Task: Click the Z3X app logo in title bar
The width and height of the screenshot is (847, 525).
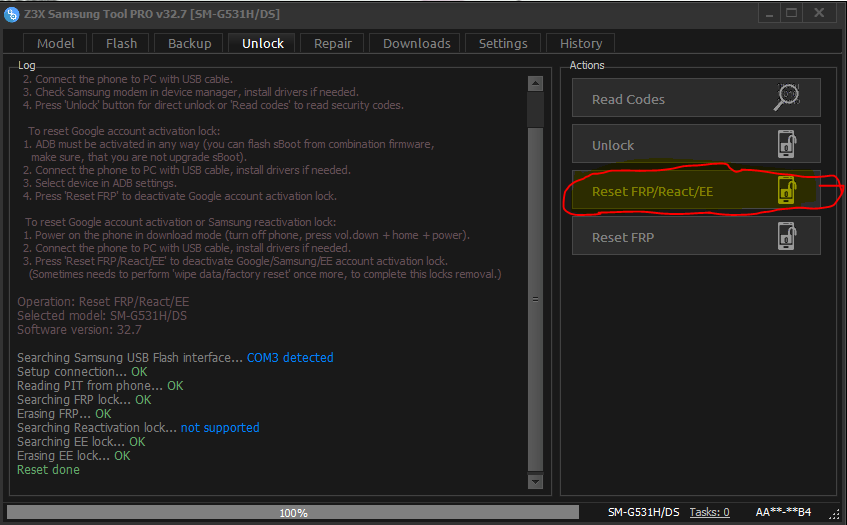Action: [11, 14]
